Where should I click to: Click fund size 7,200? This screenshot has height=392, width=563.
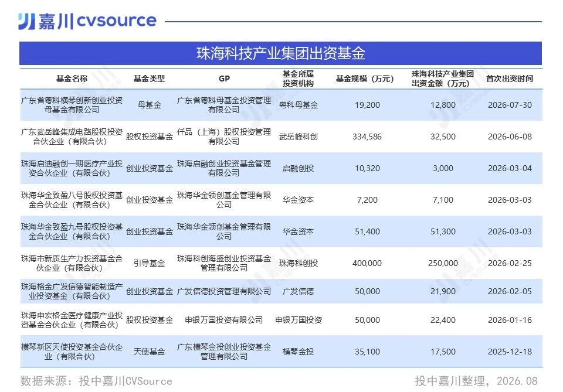coord(367,200)
